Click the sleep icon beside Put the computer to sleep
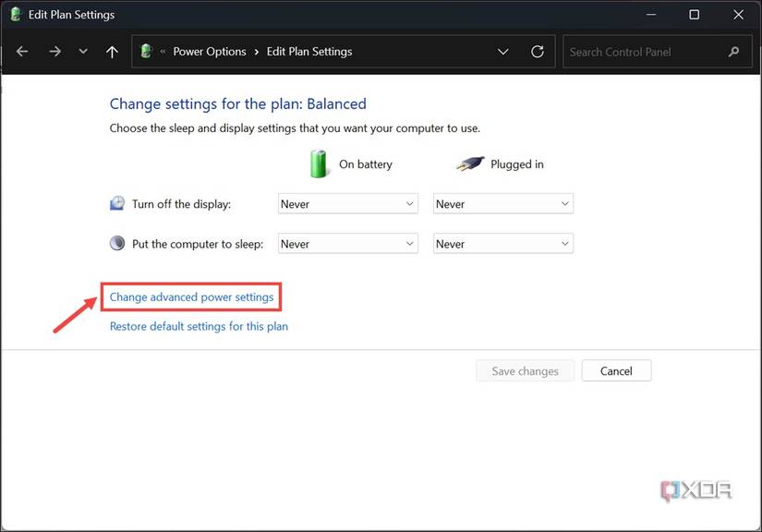Image resolution: width=762 pixels, height=532 pixels. [x=117, y=242]
